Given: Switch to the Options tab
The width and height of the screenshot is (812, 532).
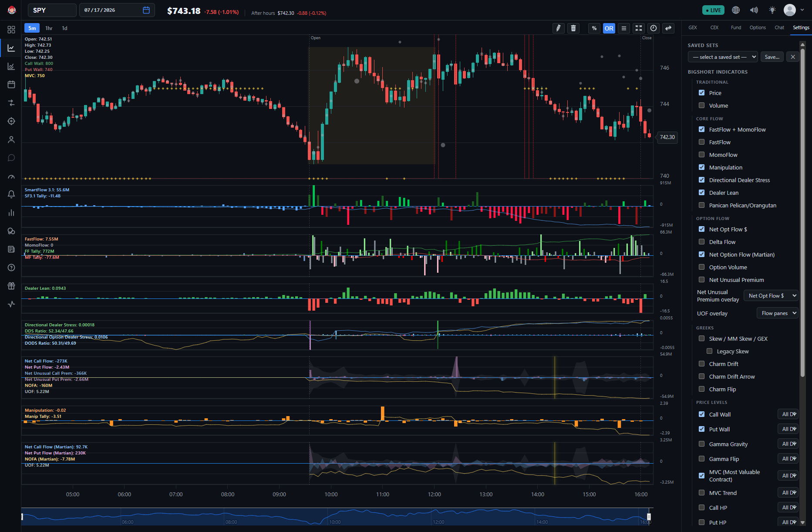Looking at the screenshot, I should coord(758,27).
